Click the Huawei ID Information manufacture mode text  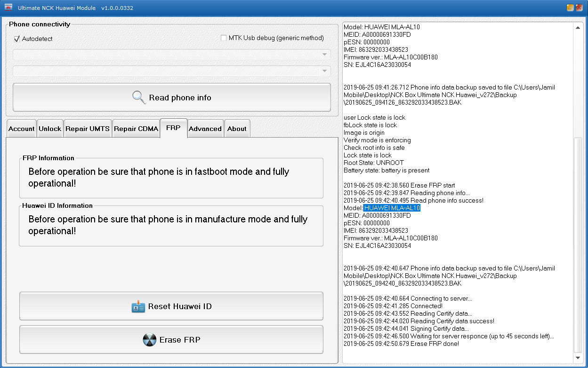[168, 225]
